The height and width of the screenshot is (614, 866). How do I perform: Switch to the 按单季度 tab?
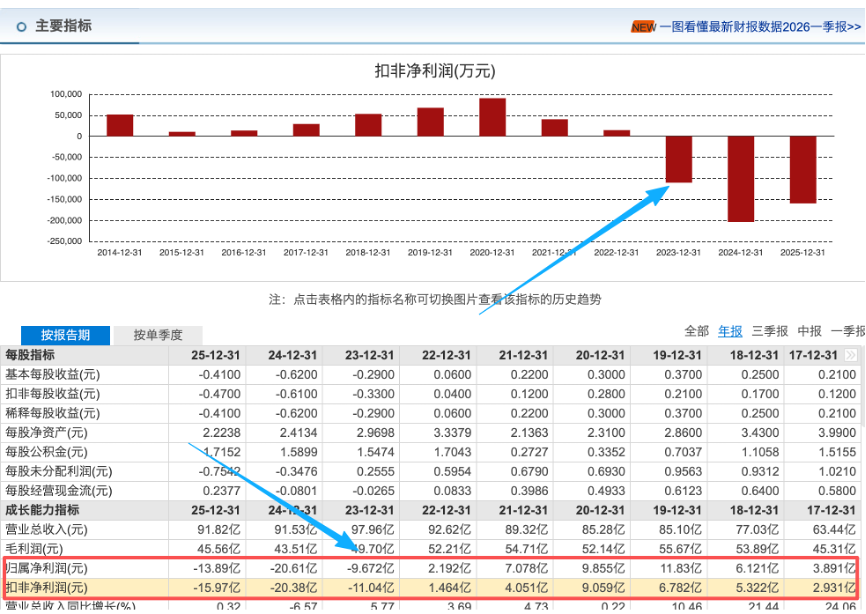[x=158, y=335]
